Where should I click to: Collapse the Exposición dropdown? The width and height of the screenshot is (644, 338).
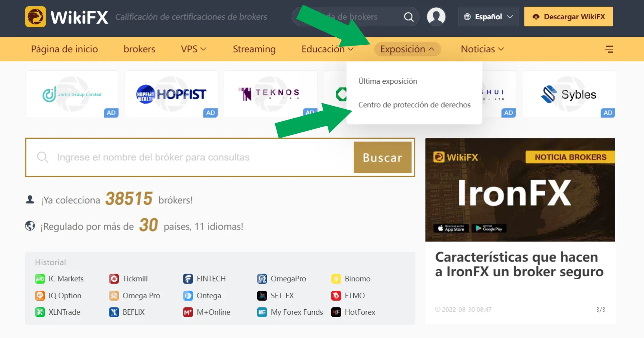(x=407, y=49)
